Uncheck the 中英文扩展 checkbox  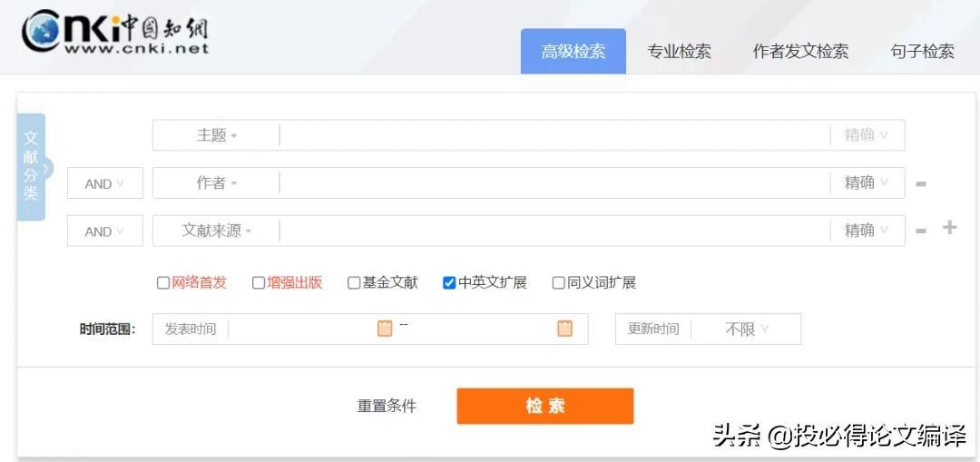(x=449, y=283)
